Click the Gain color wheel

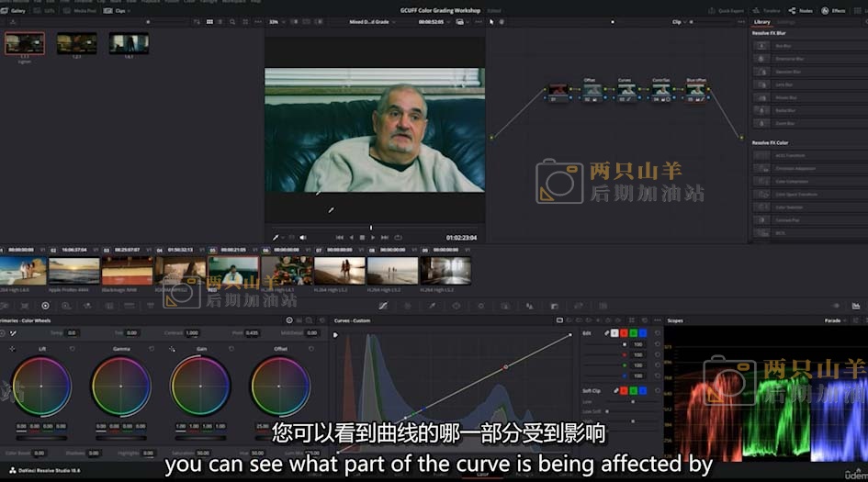click(x=200, y=386)
